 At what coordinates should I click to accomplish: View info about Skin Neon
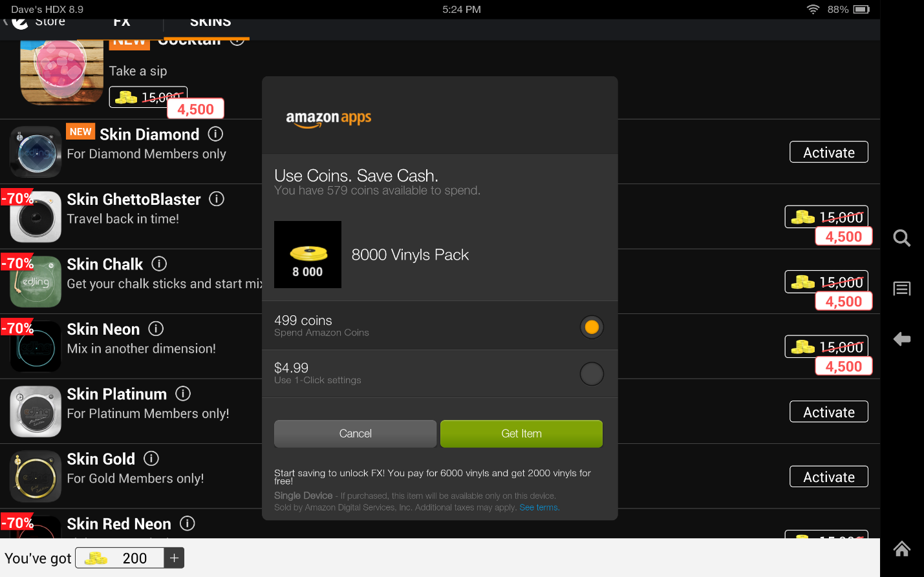point(156,328)
